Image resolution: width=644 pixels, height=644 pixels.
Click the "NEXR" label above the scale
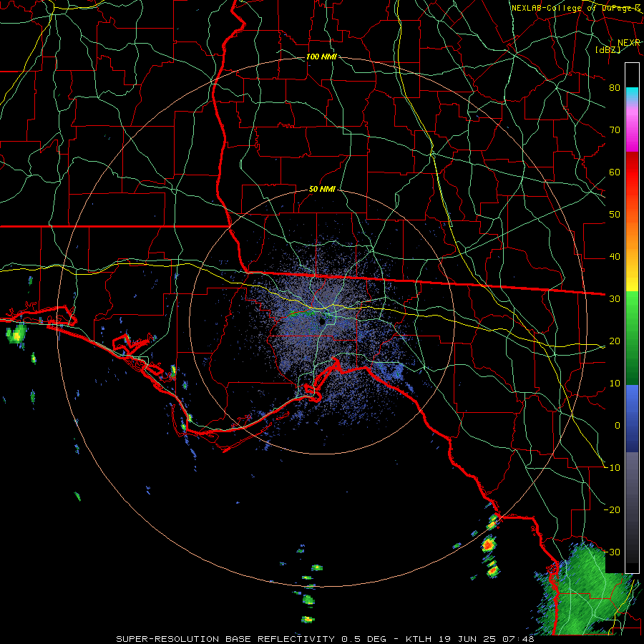click(x=629, y=43)
